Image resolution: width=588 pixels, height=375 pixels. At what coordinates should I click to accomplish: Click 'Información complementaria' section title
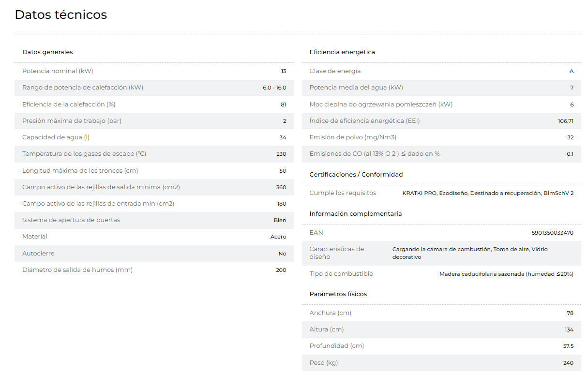click(x=356, y=213)
